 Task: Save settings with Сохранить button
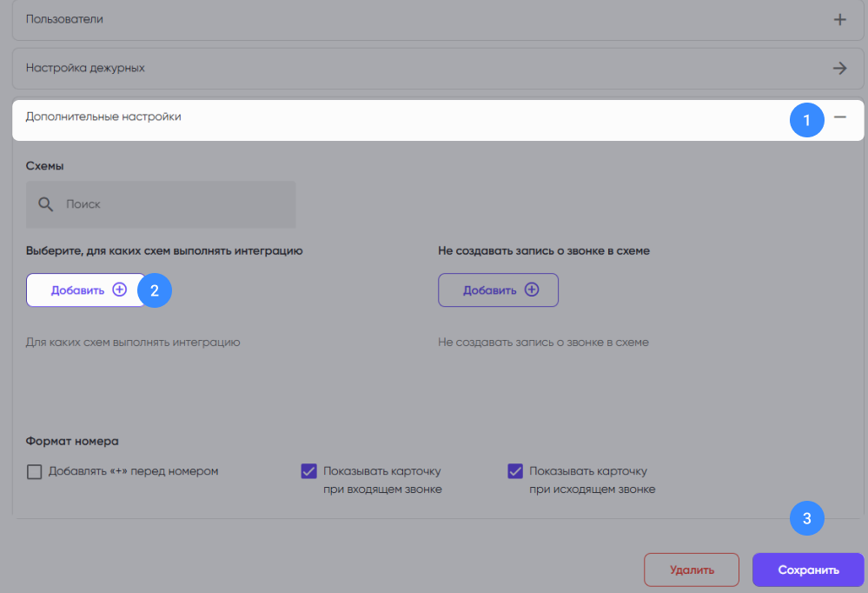808,570
